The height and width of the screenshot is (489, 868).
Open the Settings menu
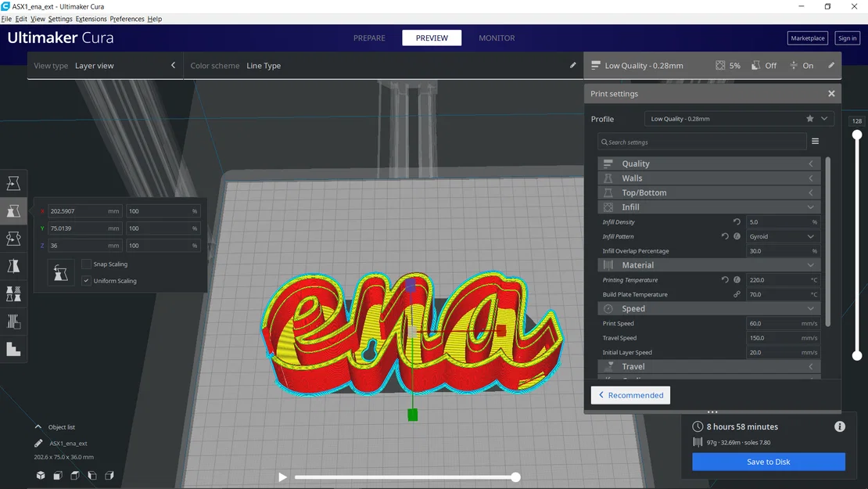59,19
